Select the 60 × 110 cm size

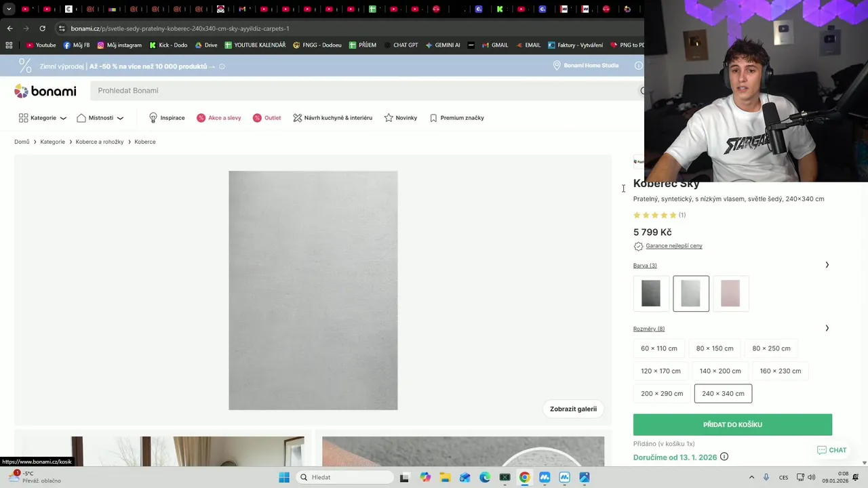coord(659,348)
